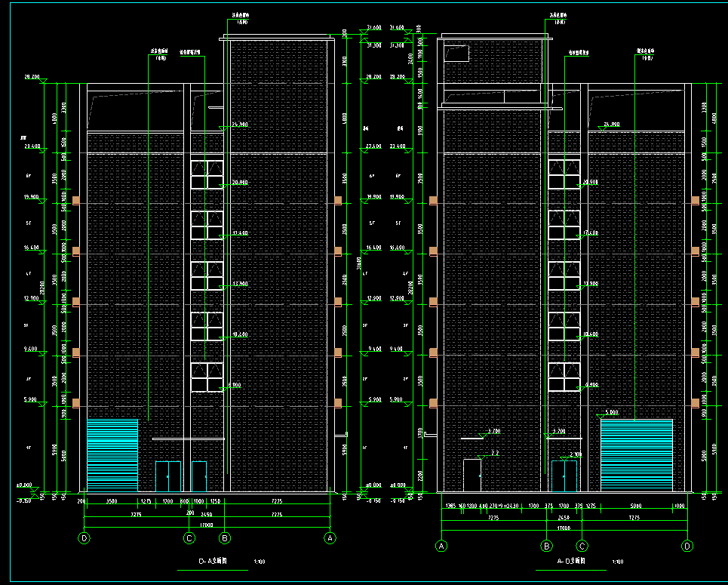
Task: Click the A-D elevation drawing title
Action: [x=572, y=562]
